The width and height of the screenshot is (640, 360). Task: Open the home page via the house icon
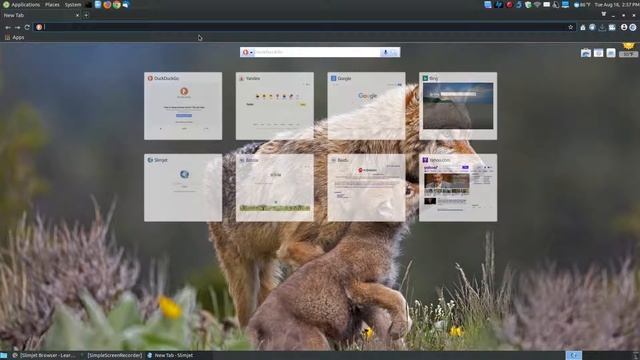pyautogui.click(x=583, y=27)
